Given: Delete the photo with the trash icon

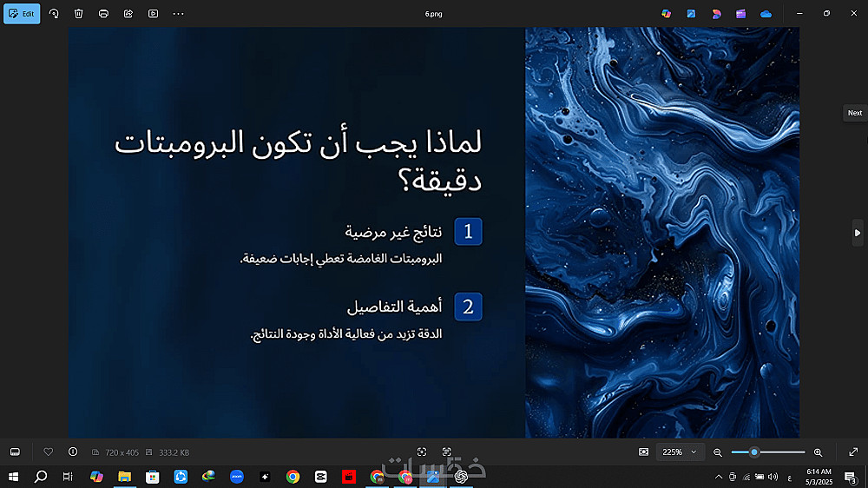Looking at the screenshot, I should click(x=79, y=14).
